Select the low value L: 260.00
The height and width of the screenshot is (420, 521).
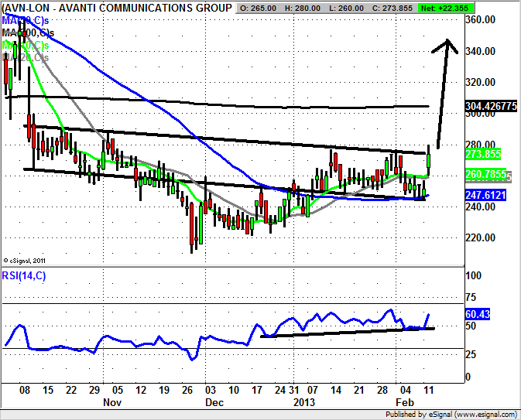click(x=346, y=8)
